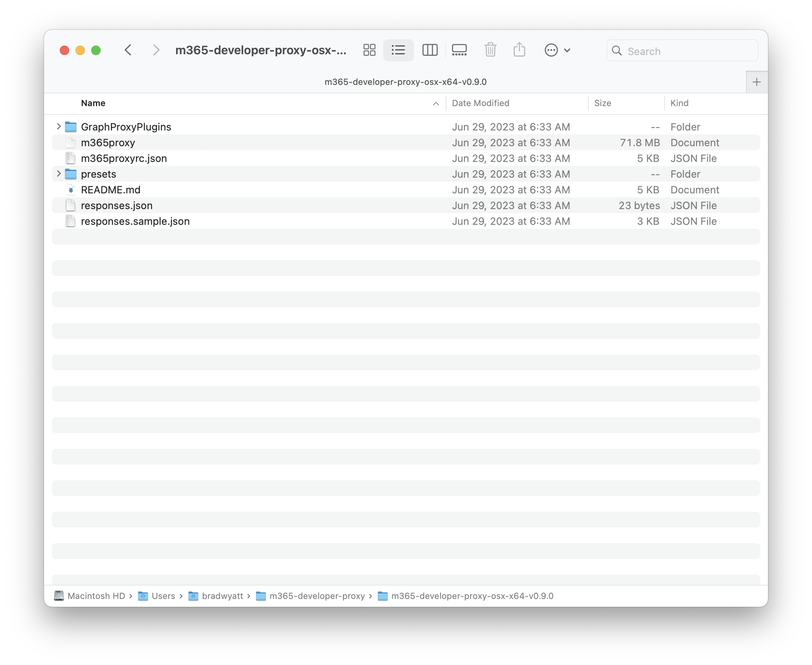812x665 pixels.
Task: Select the m365-developer-proxy-osx-x64-v0.9.0 tab
Action: pos(405,82)
